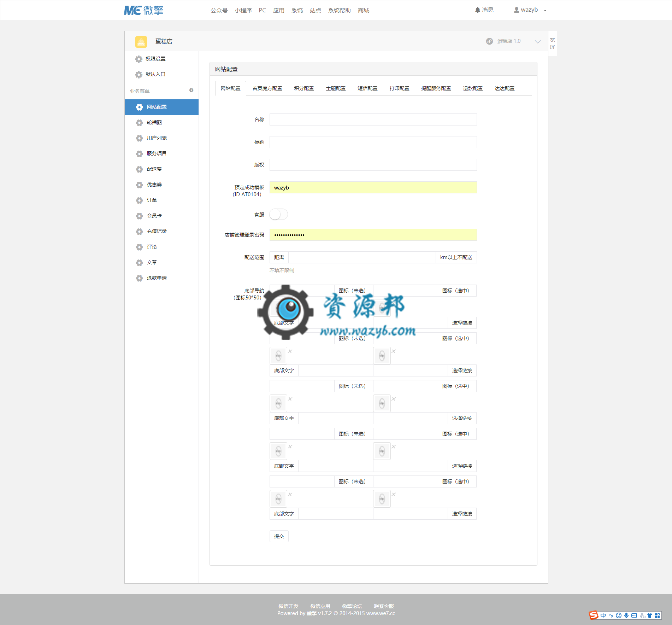Screen dimensions: 672x625
Task: Activate Sogou voice input microphone
Action: click(x=626, y=615)
